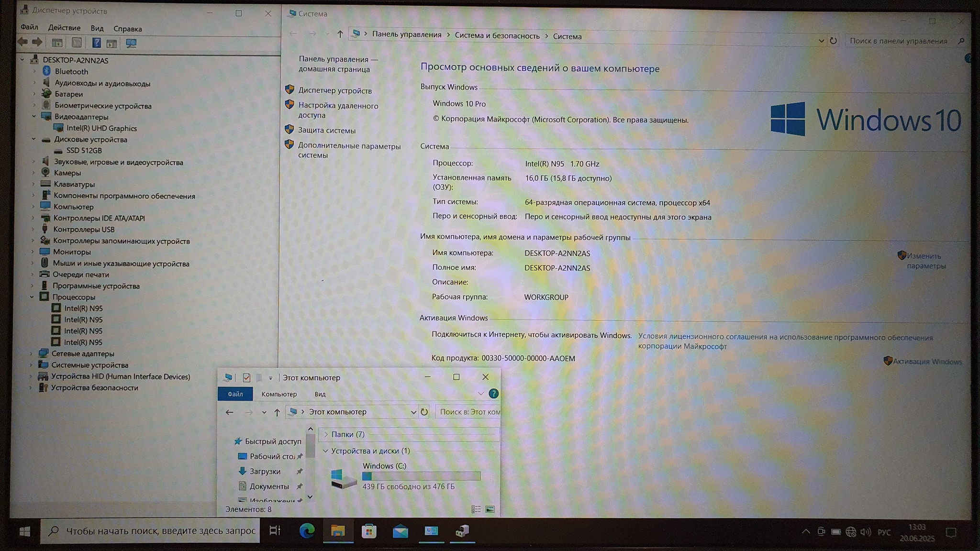
Task: Click scan for hardware changes monitor icon
Action: [131, 43]
